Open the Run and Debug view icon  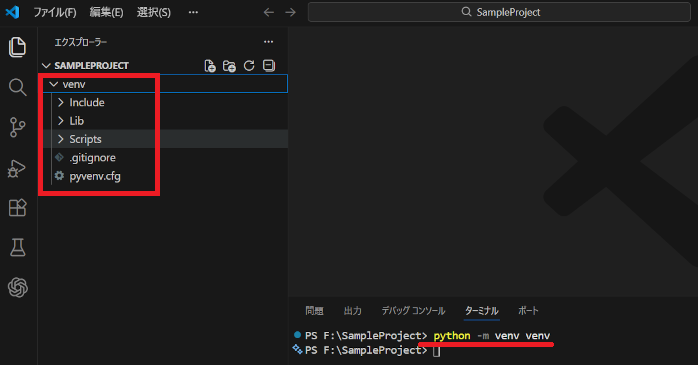(17, 168)
